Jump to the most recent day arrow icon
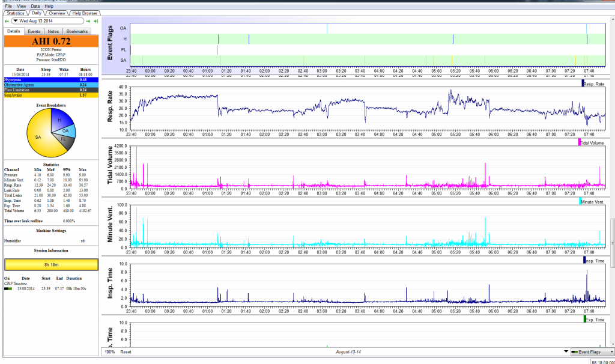The height and width of the screenshot is (364, 615). [x=95, y=21]
